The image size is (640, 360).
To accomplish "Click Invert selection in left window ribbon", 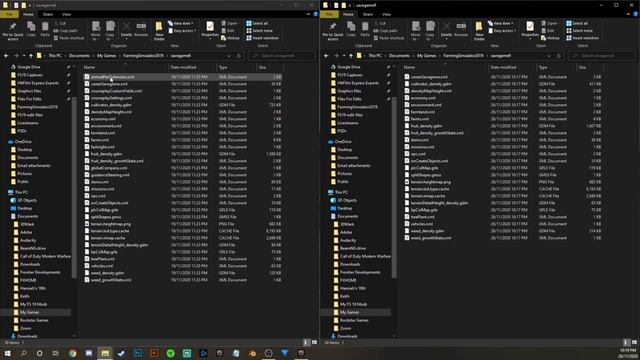I will coord(262,38).
